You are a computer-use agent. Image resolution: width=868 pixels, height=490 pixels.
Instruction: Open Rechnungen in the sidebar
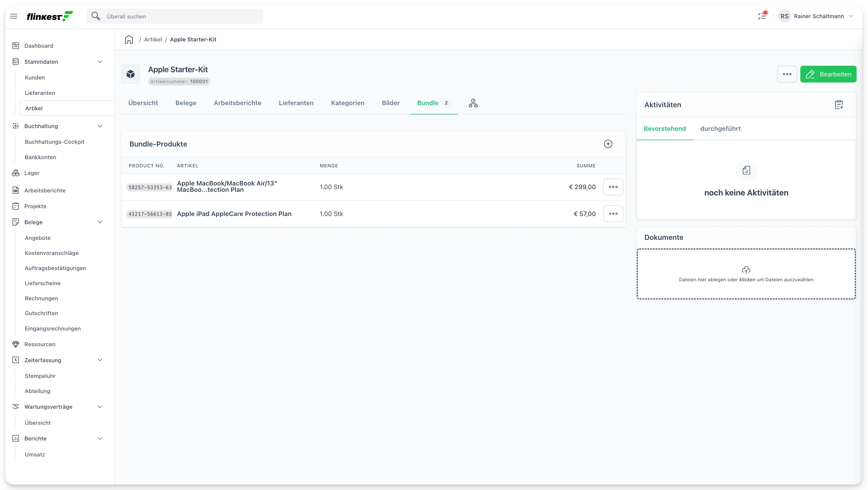tap(41, 298)
